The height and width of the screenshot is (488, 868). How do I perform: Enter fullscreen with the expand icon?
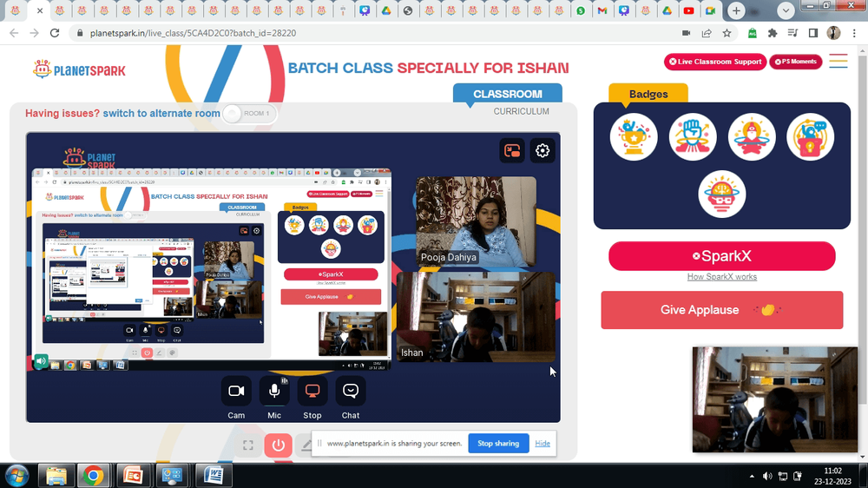[248, 445]
